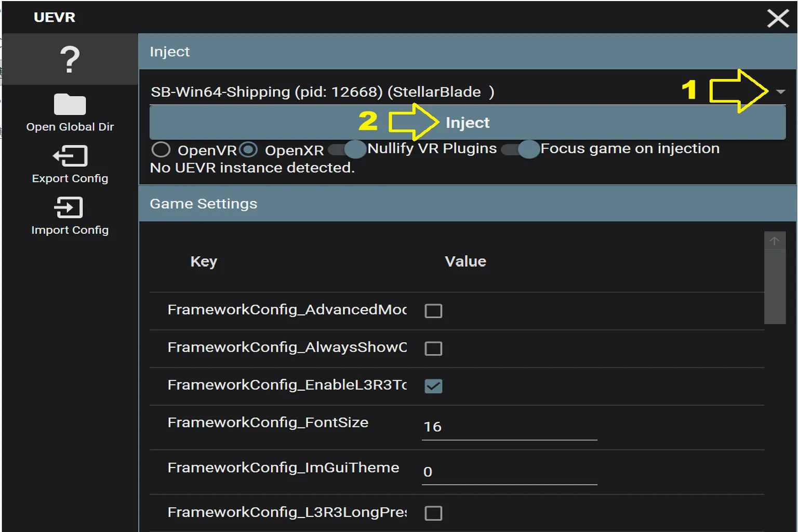Uncheck the FrameworkConfig_EnableL3R3Toggle checkbox

433,386
